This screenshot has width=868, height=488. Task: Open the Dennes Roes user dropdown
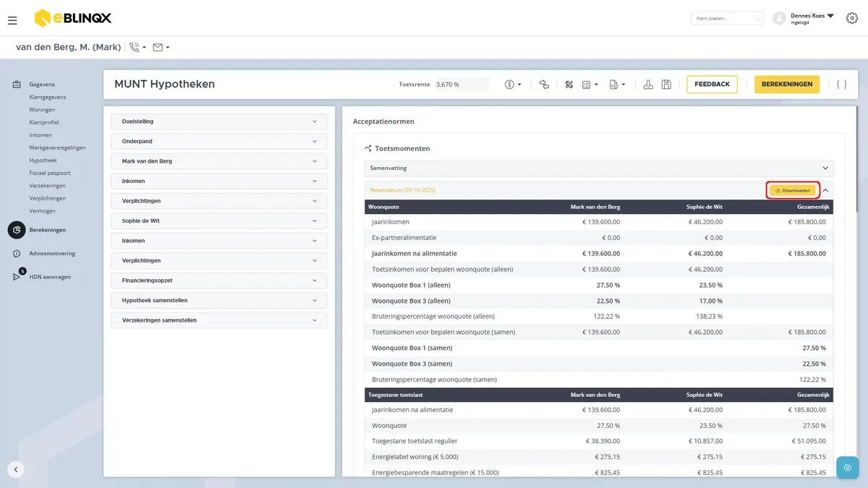point(812,18)
